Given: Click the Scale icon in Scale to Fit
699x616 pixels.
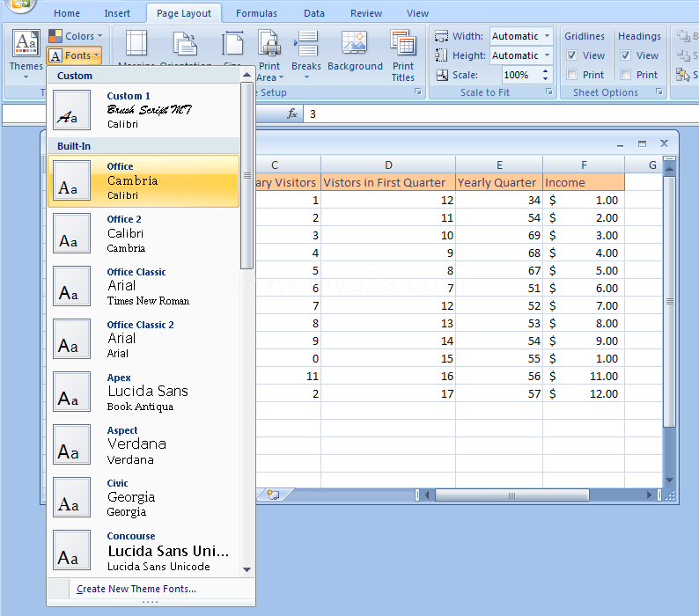Looking at the screenshot, I should click(442, 75).
